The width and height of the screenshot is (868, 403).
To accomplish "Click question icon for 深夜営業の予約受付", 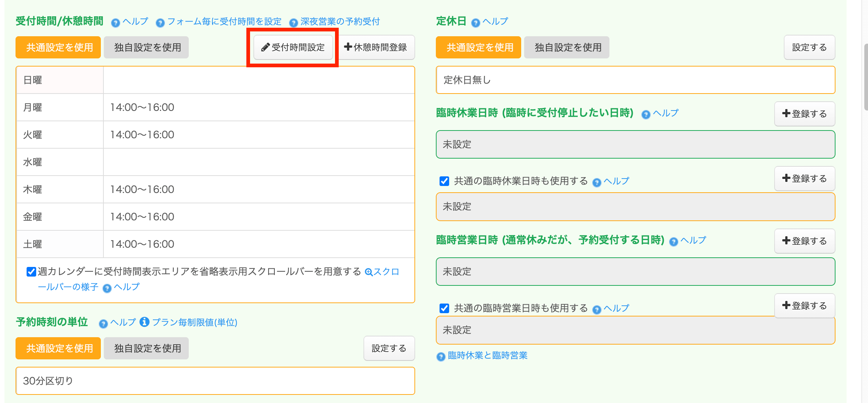I will tap(293, 23).
